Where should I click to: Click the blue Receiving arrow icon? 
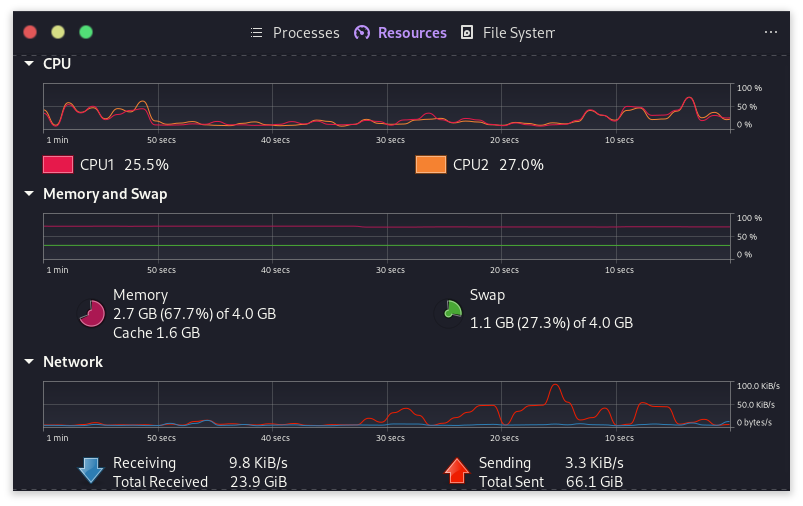(91, 470)
